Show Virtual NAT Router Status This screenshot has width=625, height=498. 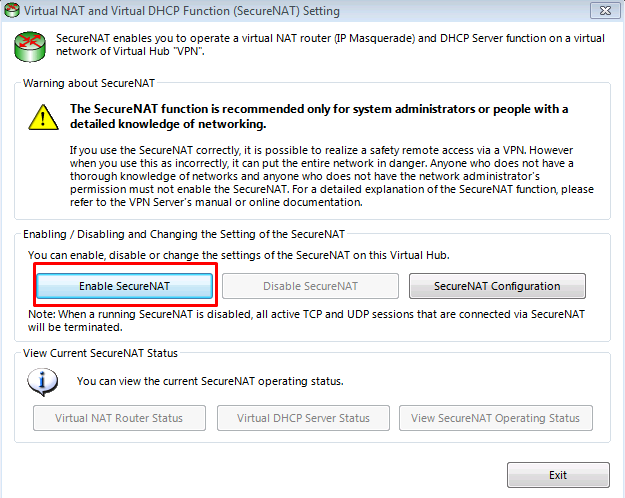(118, 418)
